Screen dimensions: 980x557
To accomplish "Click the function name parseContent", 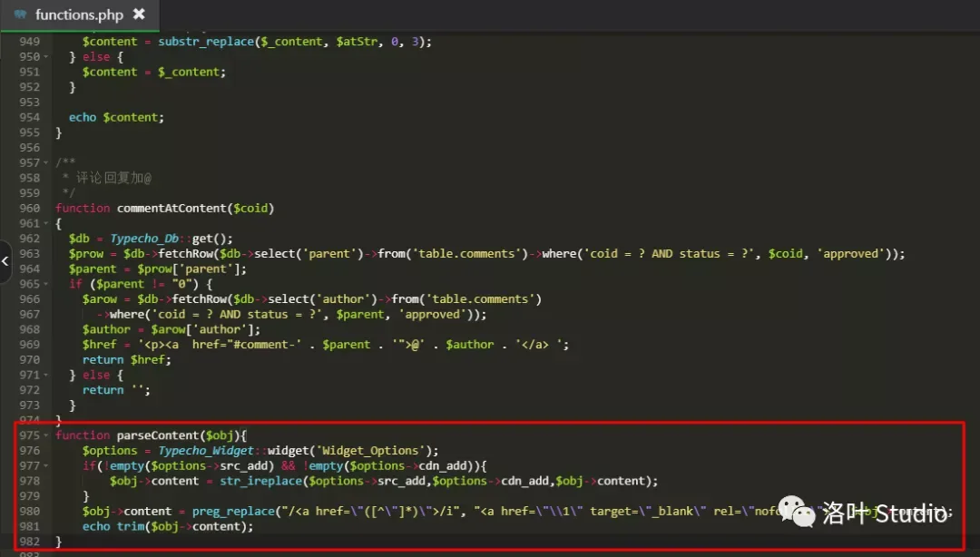I will pos(158,435).
